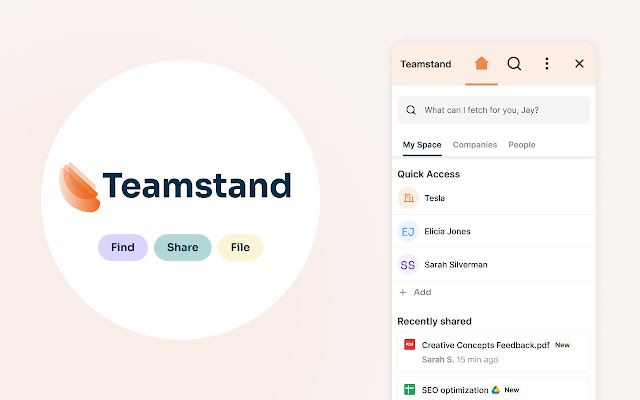Image resolution: width=640 pixels, height=400 pixels.
Task: Click the Teamstand title in panel header
Action: pyautogui.click(x=426, y=64)
